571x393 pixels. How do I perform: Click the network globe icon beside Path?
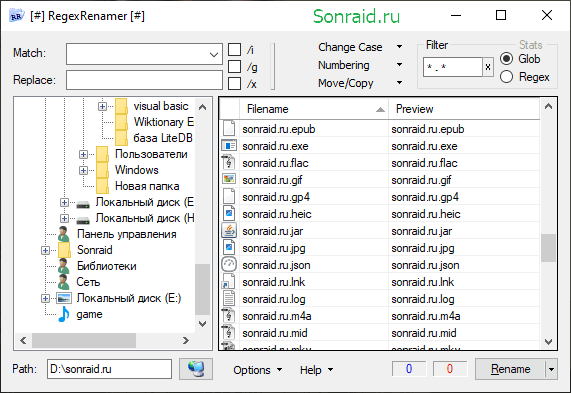(x=196, y=369)
